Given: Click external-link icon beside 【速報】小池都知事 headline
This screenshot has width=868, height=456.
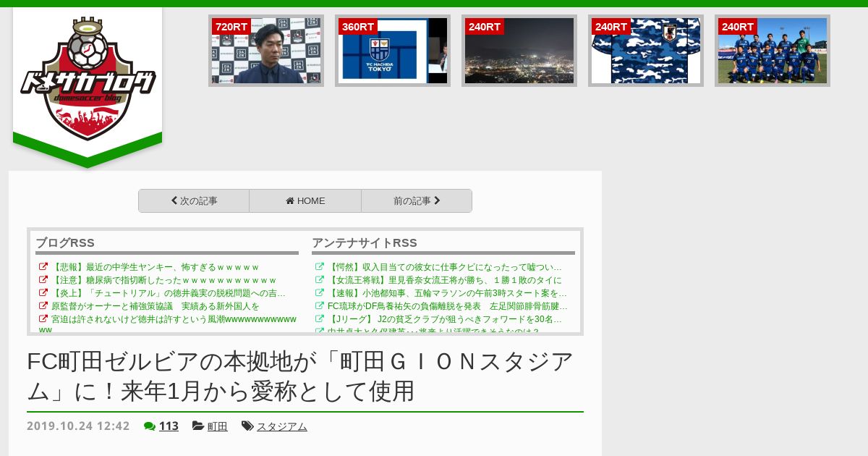Looking at the screenshot, I should (x=320, y=293).
